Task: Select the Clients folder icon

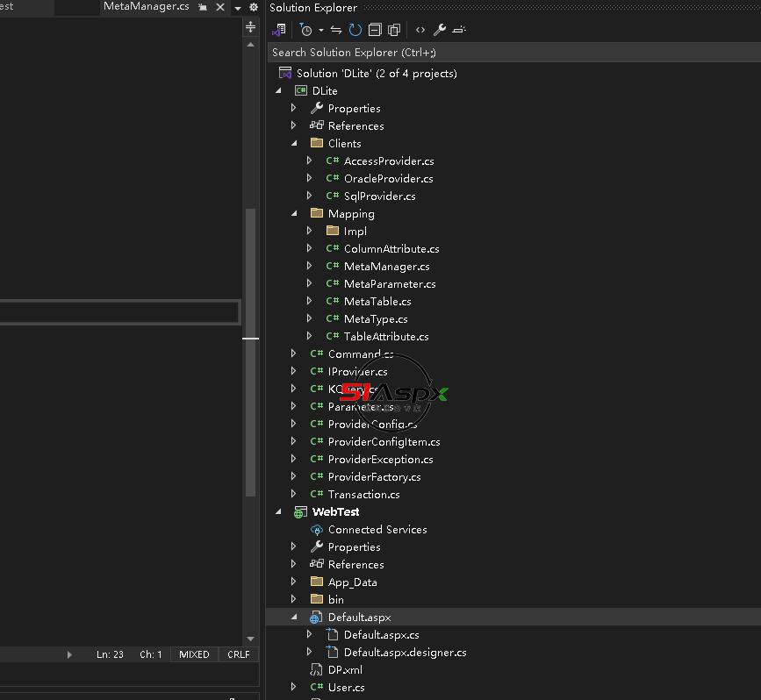Action: pos(317,143)
